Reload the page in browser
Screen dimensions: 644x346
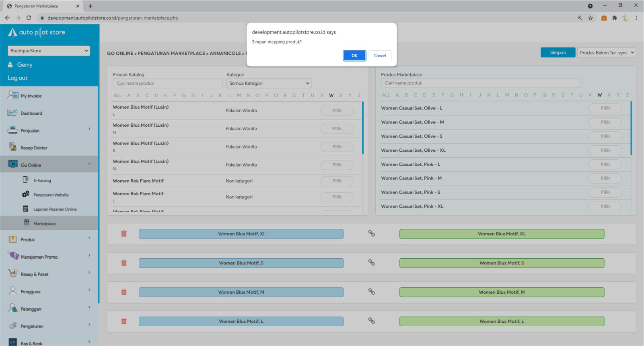pos(29,18)
